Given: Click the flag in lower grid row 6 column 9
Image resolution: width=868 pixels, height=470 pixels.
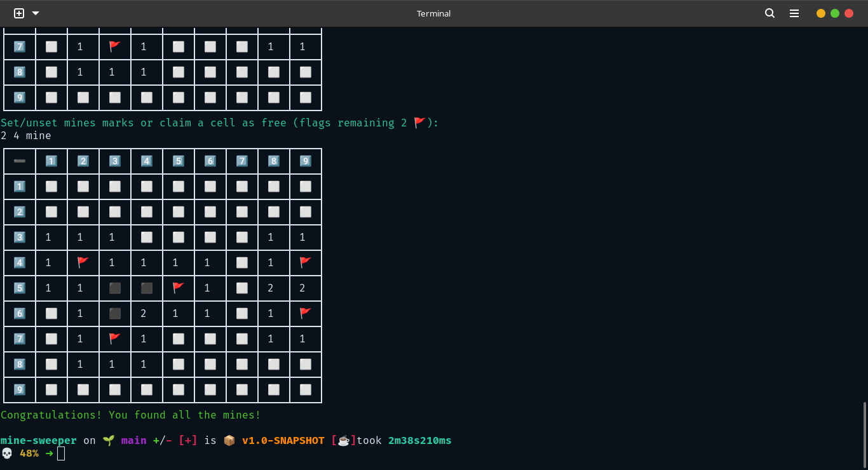Looking at the screenshot, I should [x=306, y=313].
